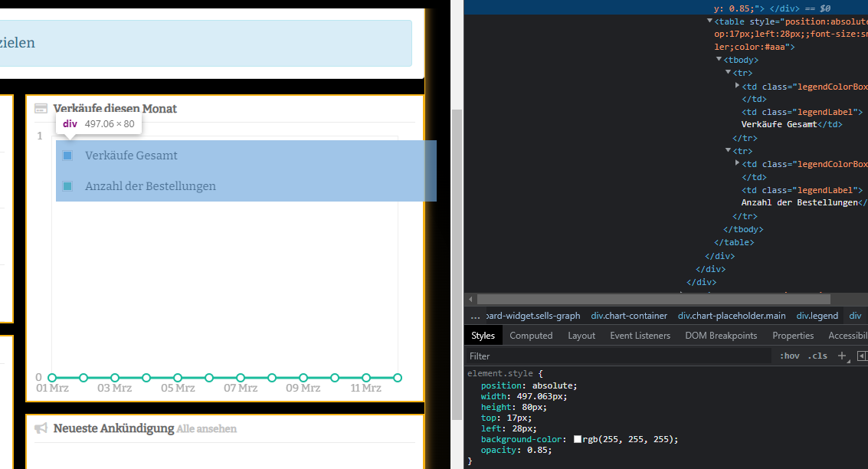The image size is (868, 469).
Task: Click the 05 Mrz axis label
Action: click(x=178, y=389)
